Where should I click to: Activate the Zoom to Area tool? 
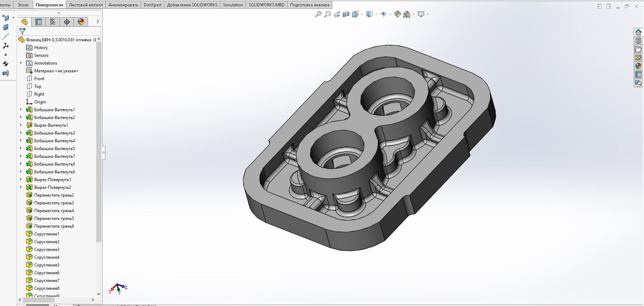pos(328,14)
